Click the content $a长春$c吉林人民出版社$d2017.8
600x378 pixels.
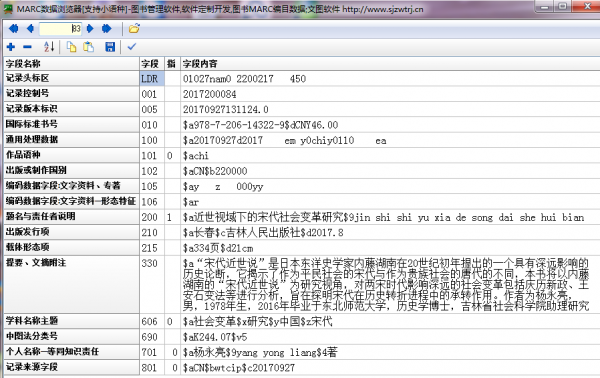tap(263, 233)
